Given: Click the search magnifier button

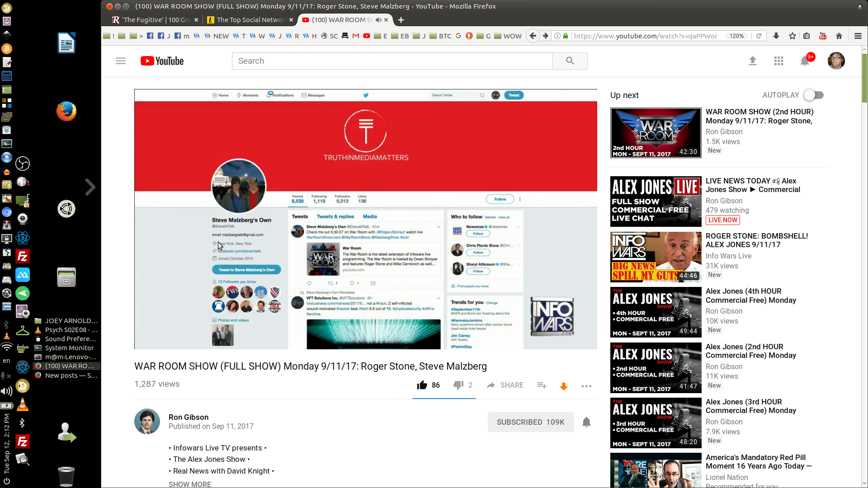Looking at the screenshot, I should coord(570,61).
